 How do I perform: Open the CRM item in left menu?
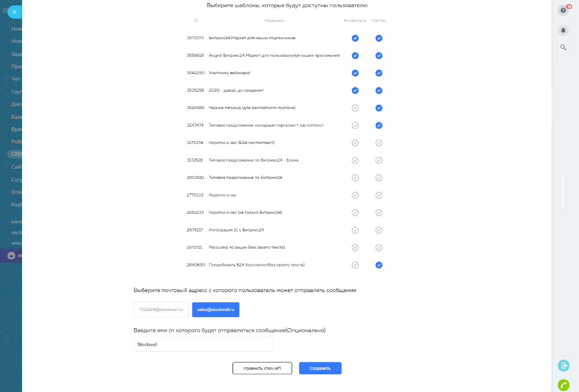click(15, 154)
